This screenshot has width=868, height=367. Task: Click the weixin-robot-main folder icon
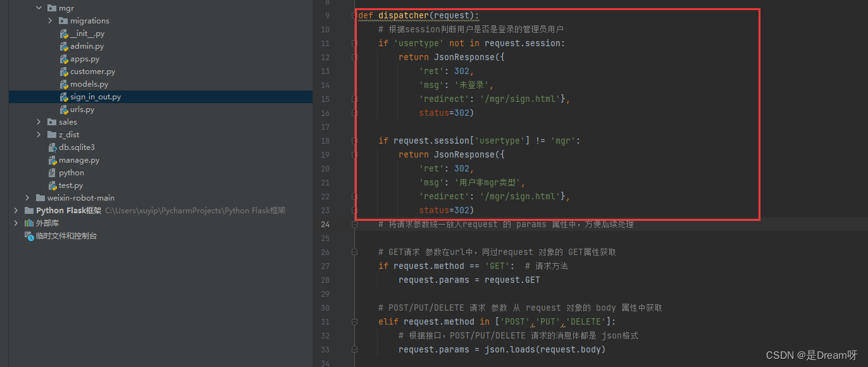[x=40, y=198]
